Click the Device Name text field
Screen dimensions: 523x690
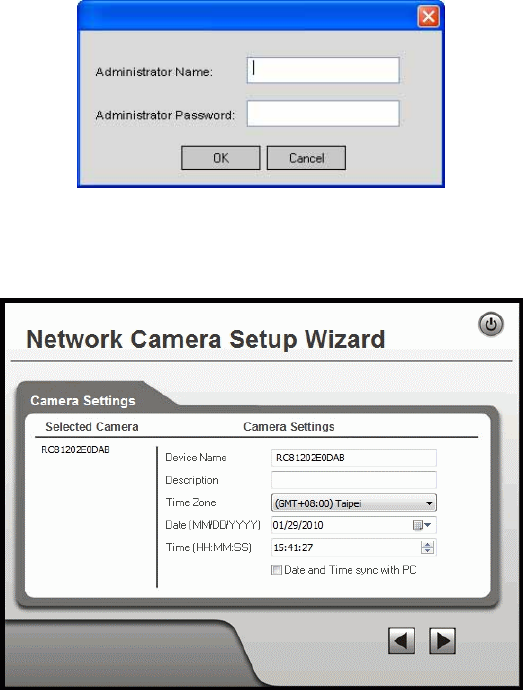click(x=354, y=458)
